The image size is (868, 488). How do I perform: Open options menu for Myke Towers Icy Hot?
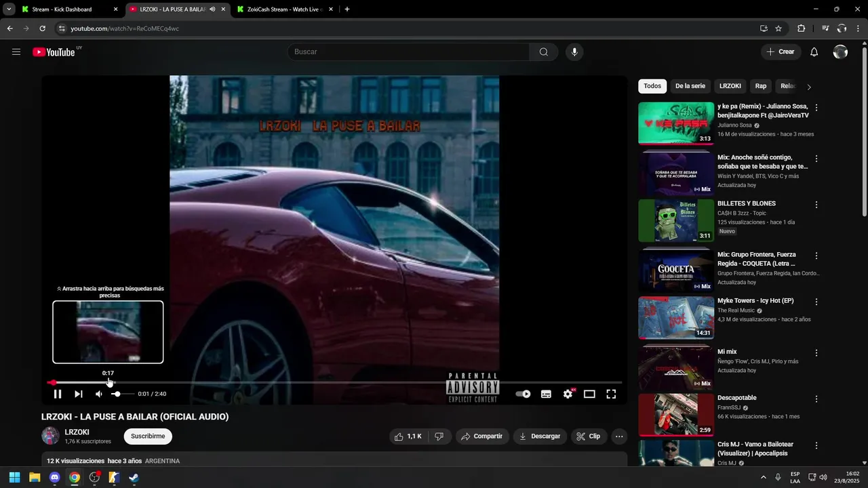pos(816,302)
